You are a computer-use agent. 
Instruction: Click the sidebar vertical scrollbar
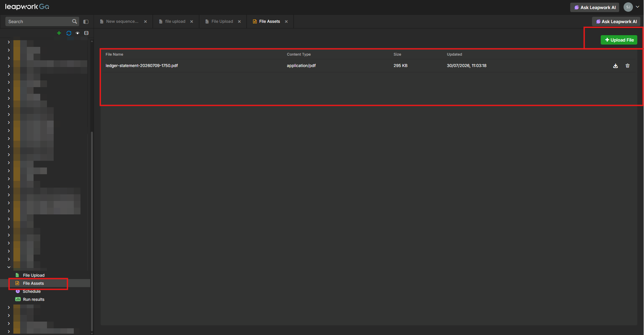coord(92,231)
